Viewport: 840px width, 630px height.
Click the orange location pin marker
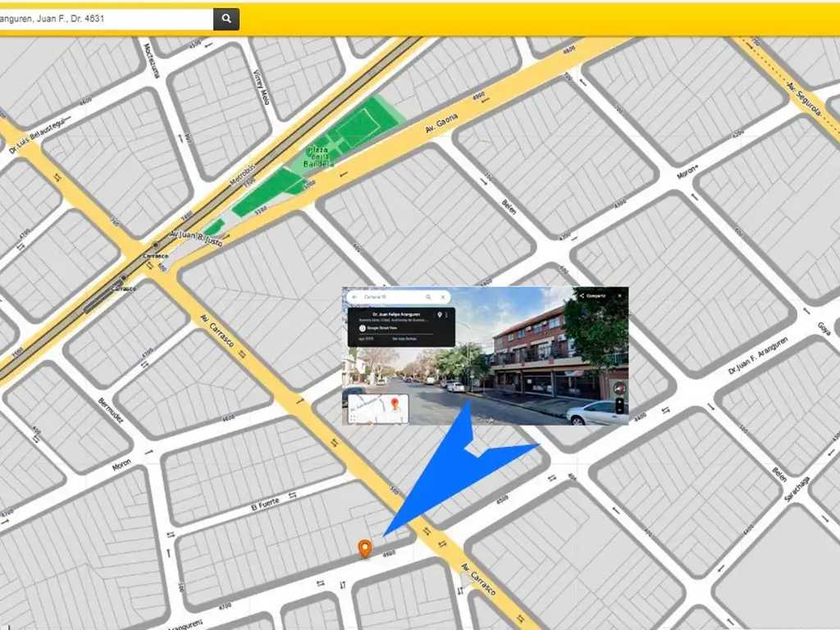[365, 549]
